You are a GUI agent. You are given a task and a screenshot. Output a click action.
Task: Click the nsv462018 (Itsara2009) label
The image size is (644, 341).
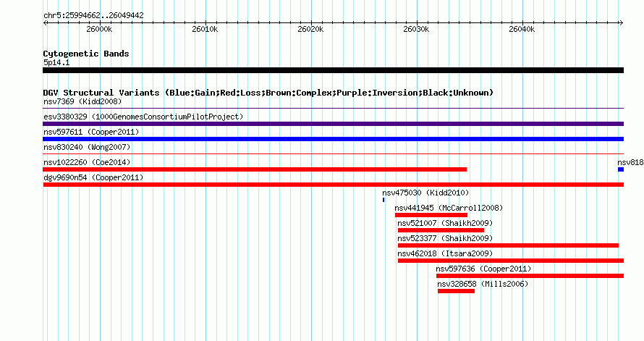pos(445,253)
